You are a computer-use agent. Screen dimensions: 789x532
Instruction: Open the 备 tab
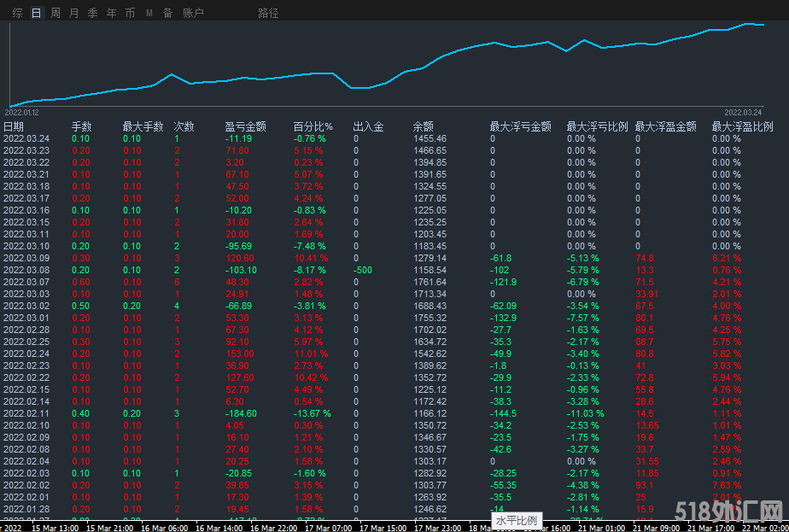[167, 13]
